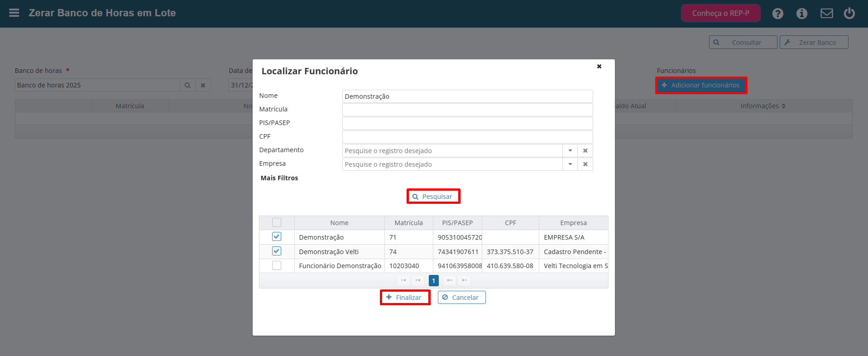
Task: Go to first page pagination icon
Action: click(x=403, y=280)
